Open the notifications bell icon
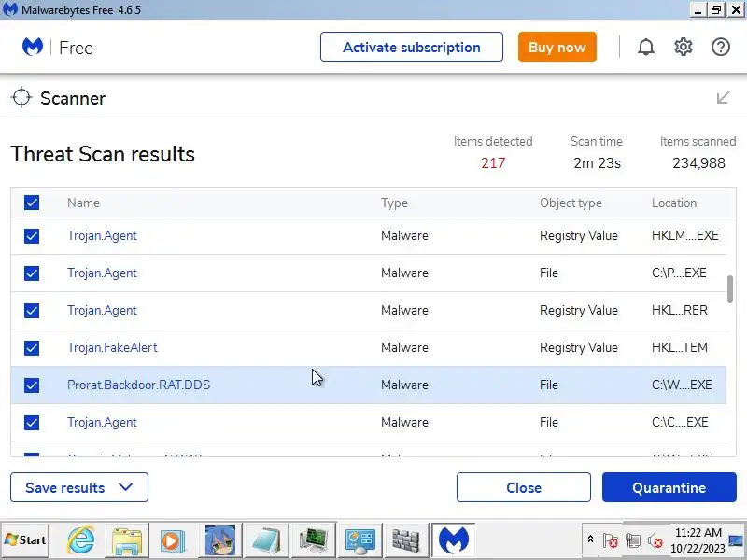The height and width of the screenshot is (560, 747). (x=646, y=48)
